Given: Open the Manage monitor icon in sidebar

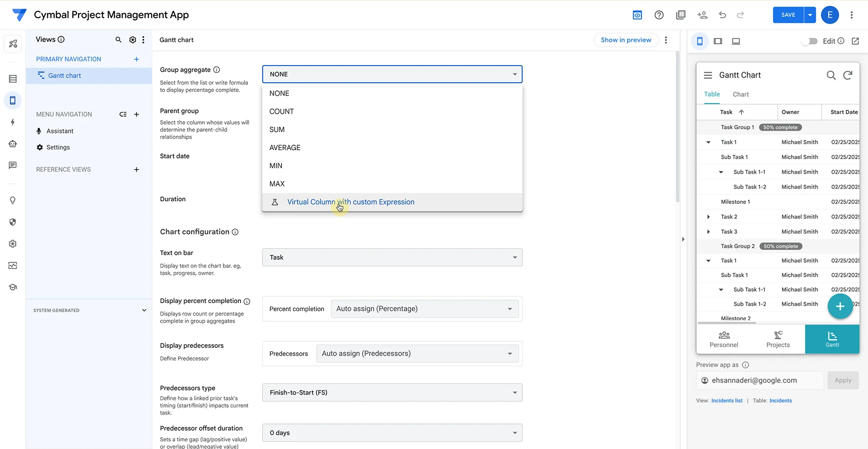Looking at the screenshot, I should (13, 265).
